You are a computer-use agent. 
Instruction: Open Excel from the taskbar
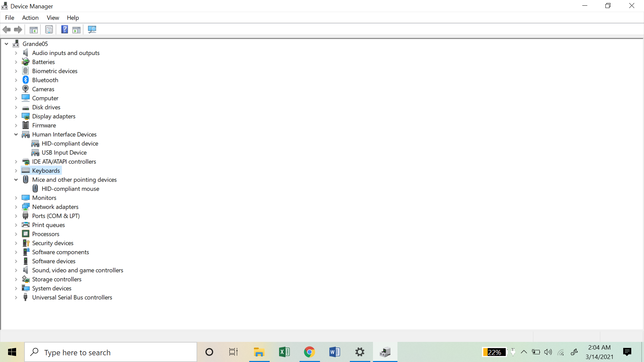pos(284,352)
